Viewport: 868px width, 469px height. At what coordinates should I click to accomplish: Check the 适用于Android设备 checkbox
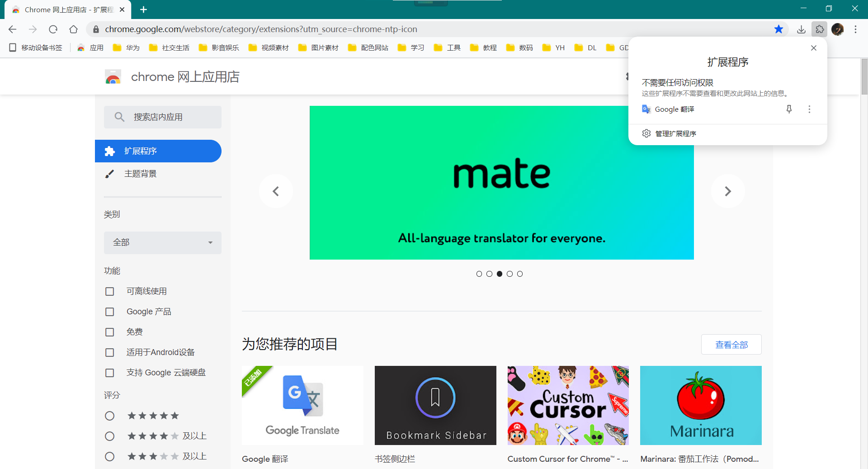point(109,352)
